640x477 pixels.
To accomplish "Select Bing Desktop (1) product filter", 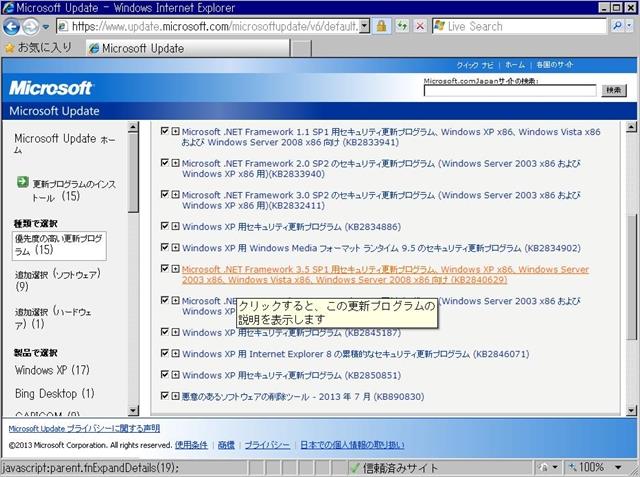I will [x=55, y=393].
